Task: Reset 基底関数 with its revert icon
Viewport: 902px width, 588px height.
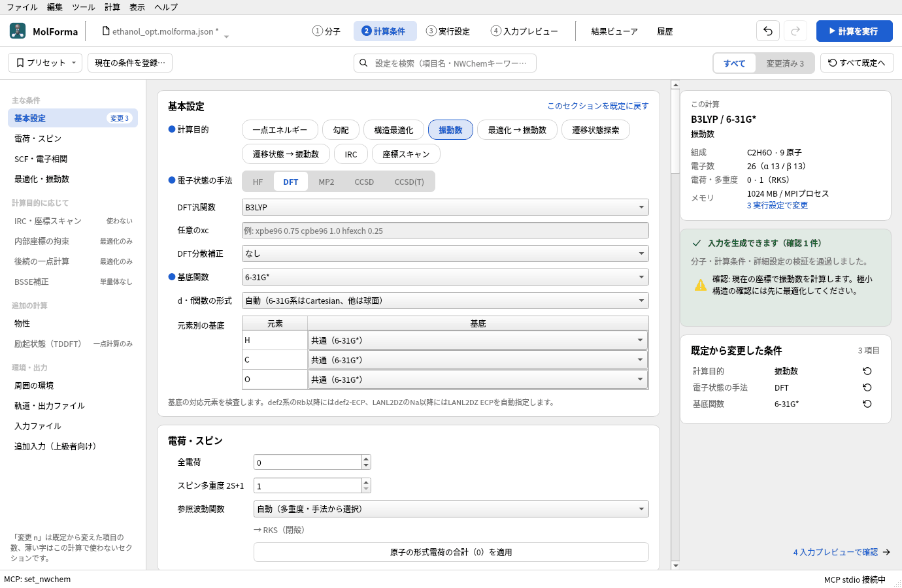Action: click(x=867, y=404)
